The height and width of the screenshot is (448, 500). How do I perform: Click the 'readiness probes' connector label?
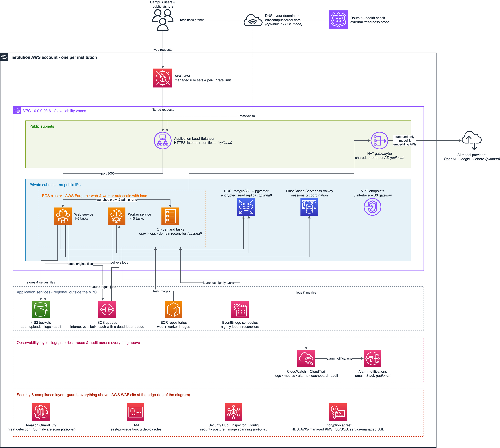192,20
